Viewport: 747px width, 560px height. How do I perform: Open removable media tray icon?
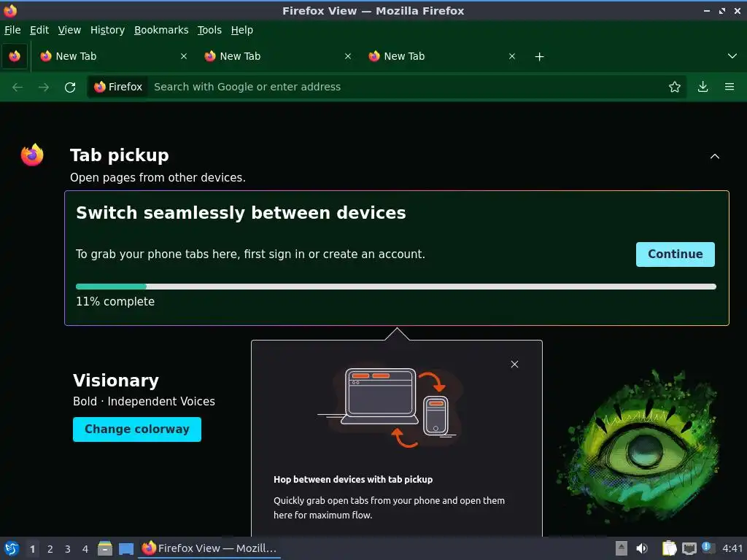[x=622, y=548]
